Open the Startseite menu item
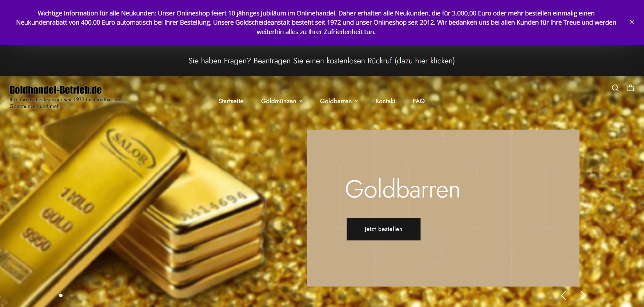The height and width of the screenshot is (307, 644). (x=231, y=101)
